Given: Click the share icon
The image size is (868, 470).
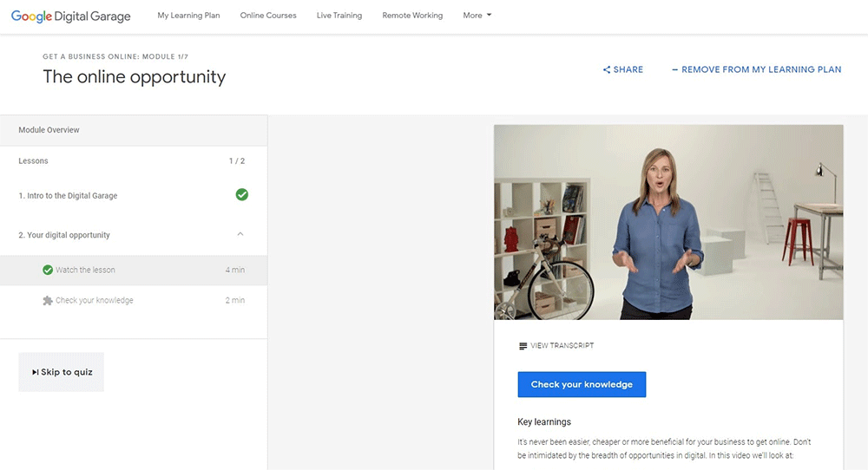Looking at the screenshot, I should (607, 69).
